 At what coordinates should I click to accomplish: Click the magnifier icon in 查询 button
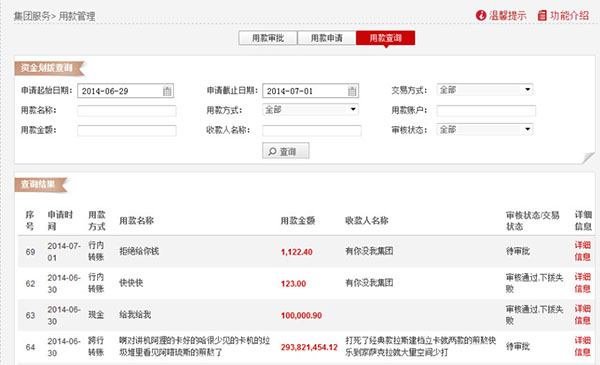click(272, 152)
